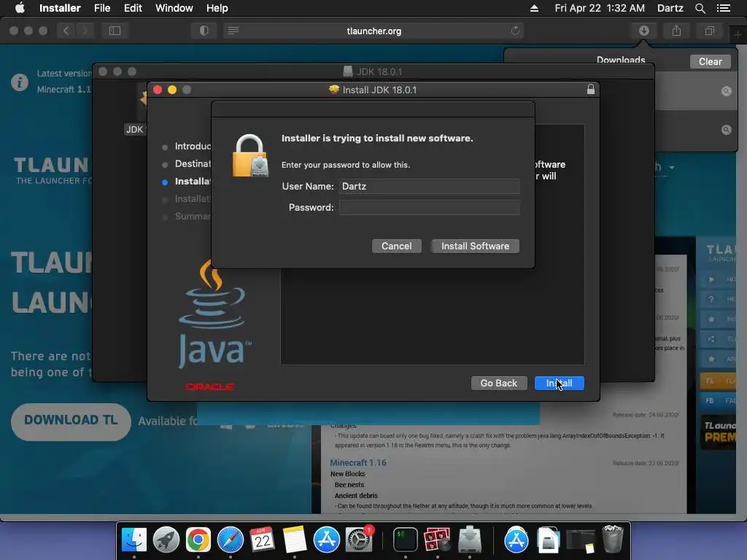
Task: Open the Edit menu
Action: tap(133, 8)
